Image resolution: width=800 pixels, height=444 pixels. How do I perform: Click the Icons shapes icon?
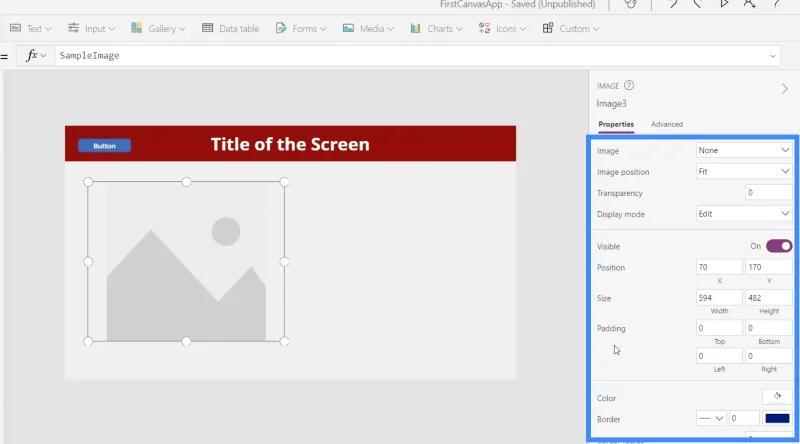point(484,28)
